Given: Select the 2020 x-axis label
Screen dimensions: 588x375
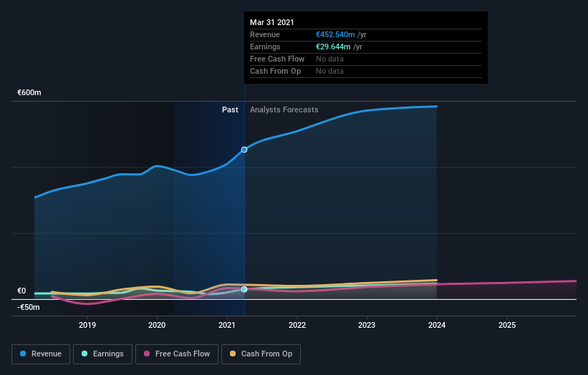Looking at the screenshot, I should [157, 325].
